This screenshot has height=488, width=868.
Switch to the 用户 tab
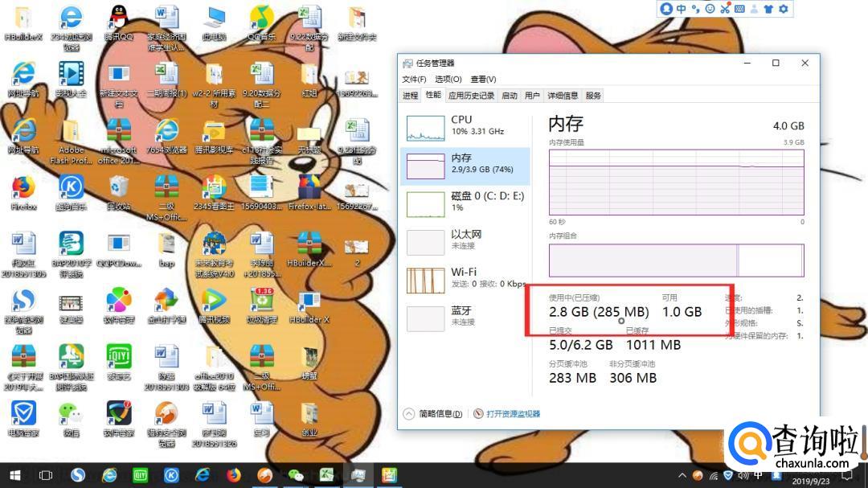[532, 96]
